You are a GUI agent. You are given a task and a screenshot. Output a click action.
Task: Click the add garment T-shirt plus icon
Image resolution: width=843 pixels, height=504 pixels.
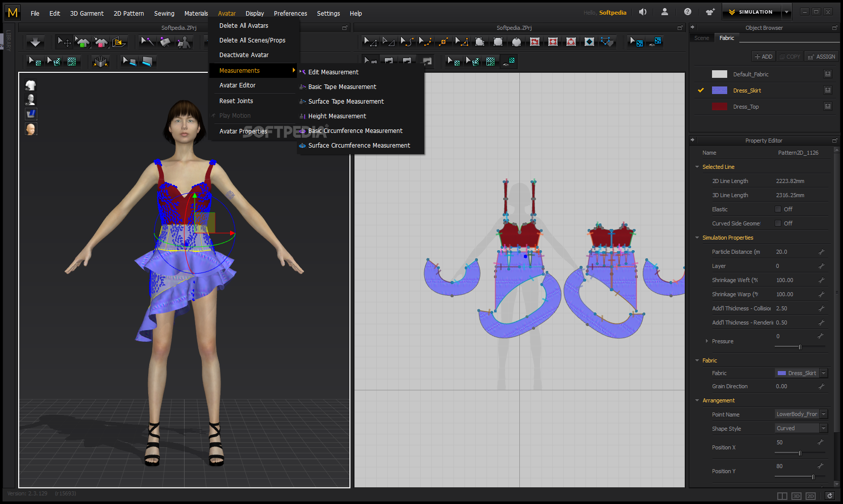pyautogui.click(x=710, y=12)
